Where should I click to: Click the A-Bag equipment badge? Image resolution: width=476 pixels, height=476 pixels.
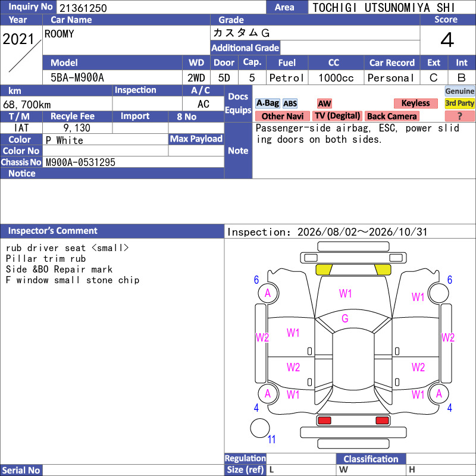(267, 103)
